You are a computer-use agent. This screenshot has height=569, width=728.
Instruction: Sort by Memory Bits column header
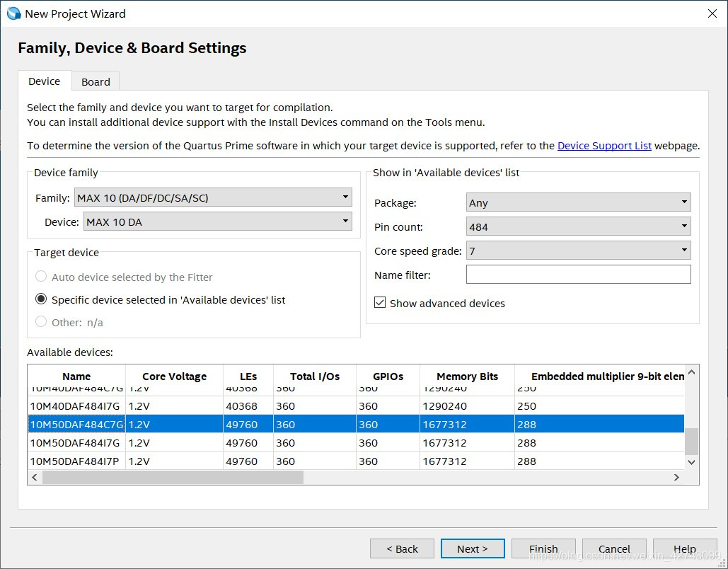tap(467, 377)
